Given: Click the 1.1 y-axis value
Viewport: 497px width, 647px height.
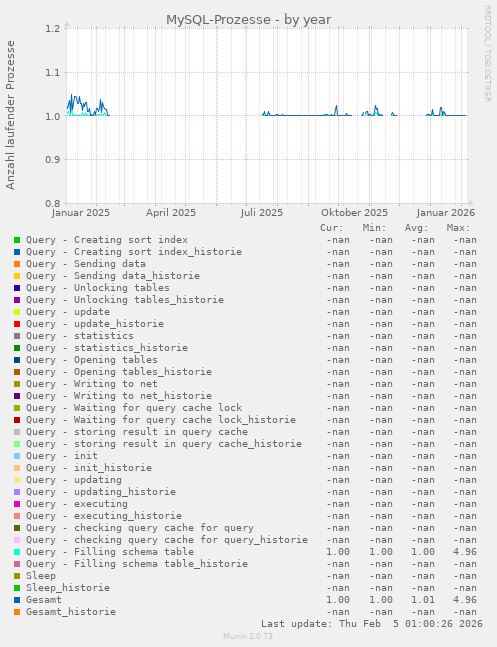Looking at the screenshot, I should pyautogui.click(x=54, y=73).
